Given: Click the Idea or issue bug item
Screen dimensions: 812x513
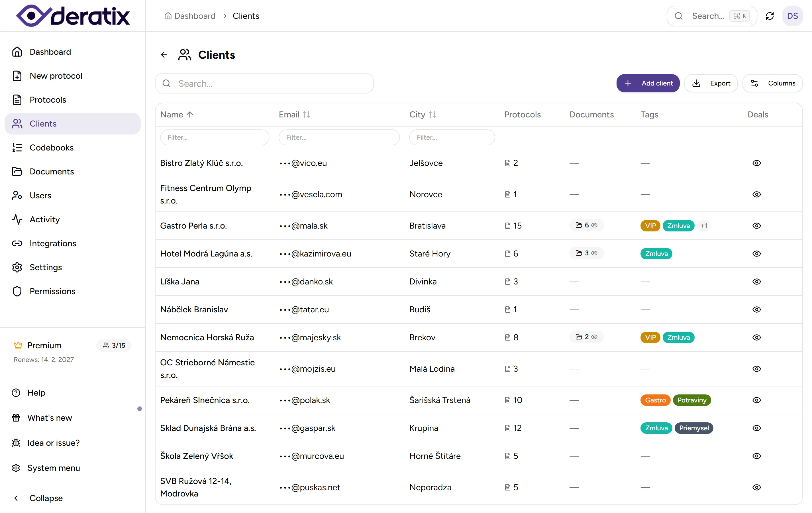Looking at the screenshot, I should tap(53, 443).
